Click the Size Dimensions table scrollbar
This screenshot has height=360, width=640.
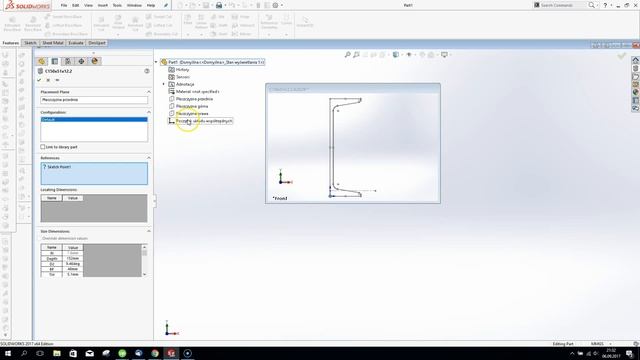(144, 261)
